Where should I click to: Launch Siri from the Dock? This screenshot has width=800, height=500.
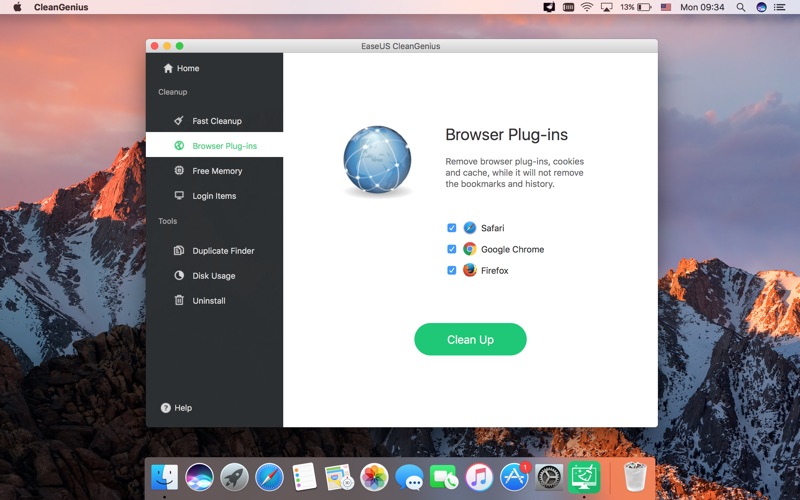point(199,478)
